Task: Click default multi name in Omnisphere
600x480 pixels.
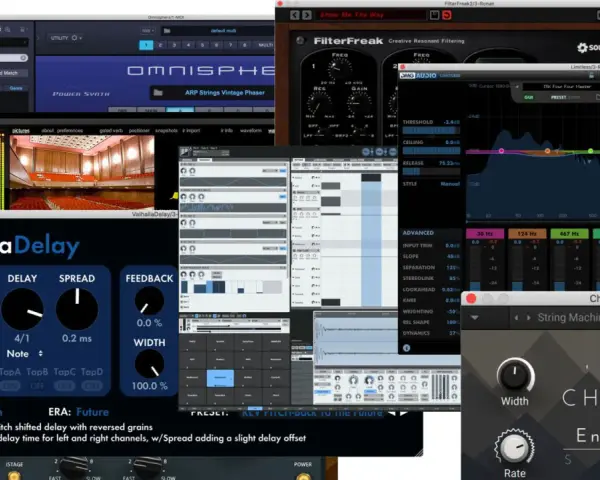Action: (223, 31)
